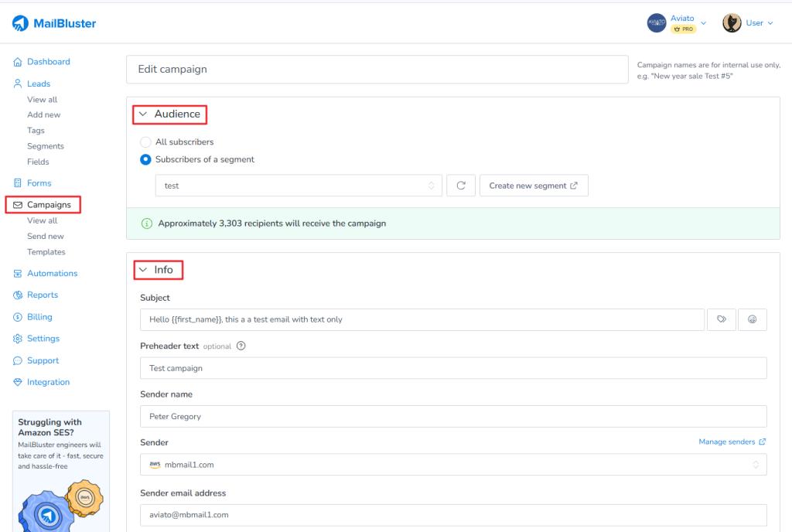Open Segments under Leads
792x532 pixels.
tap(46, 146)
